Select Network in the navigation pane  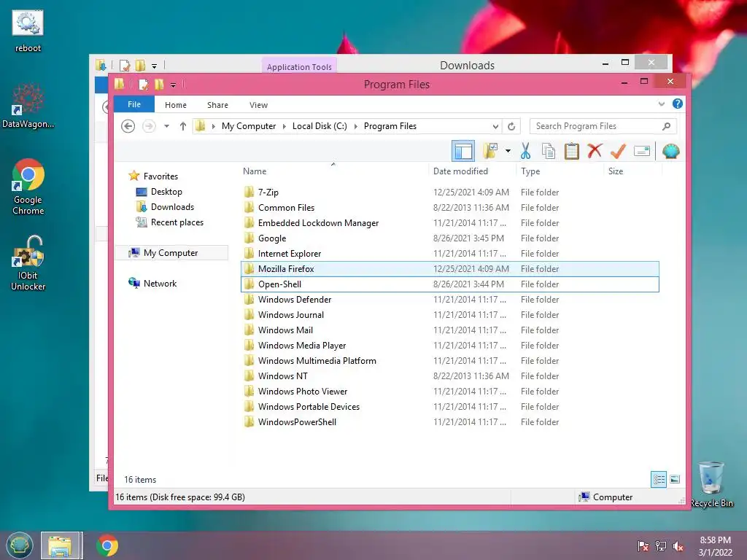click(x=152, y=284)
